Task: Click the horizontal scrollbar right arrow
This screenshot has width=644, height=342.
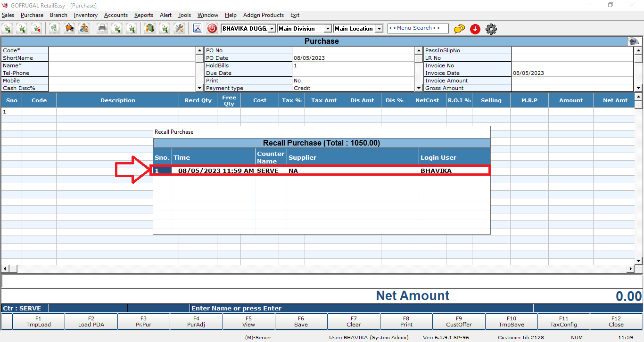Action: tap(631, 269)
